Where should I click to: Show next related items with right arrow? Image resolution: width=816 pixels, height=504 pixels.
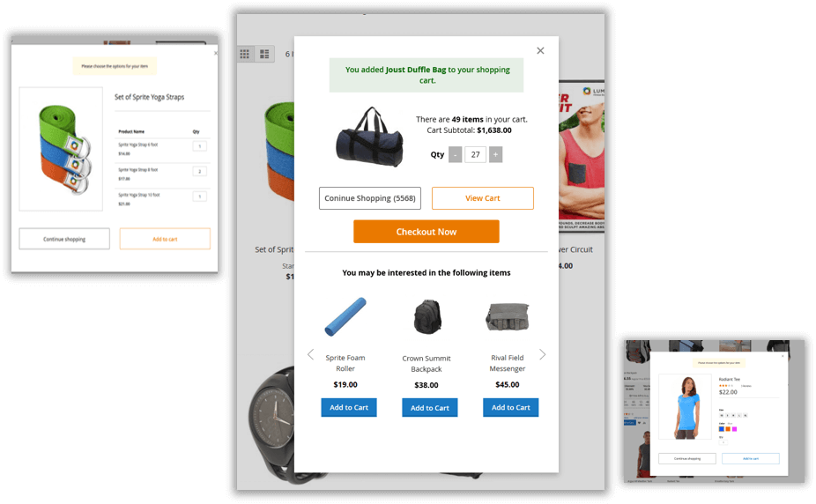click(542, 355)
